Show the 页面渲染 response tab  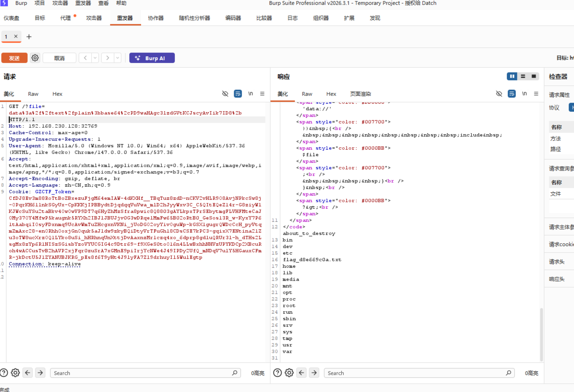361,94
